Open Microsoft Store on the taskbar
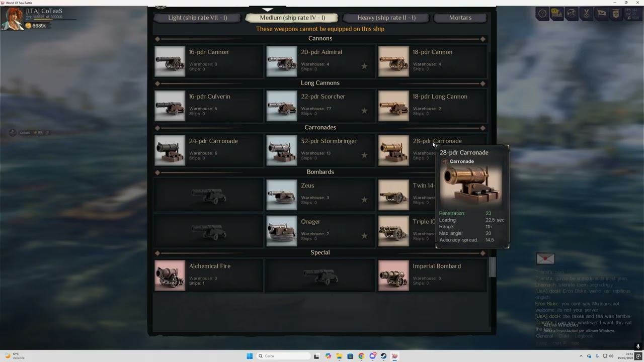Viewport: 644px width, 362px height. [x=350, y=356]
